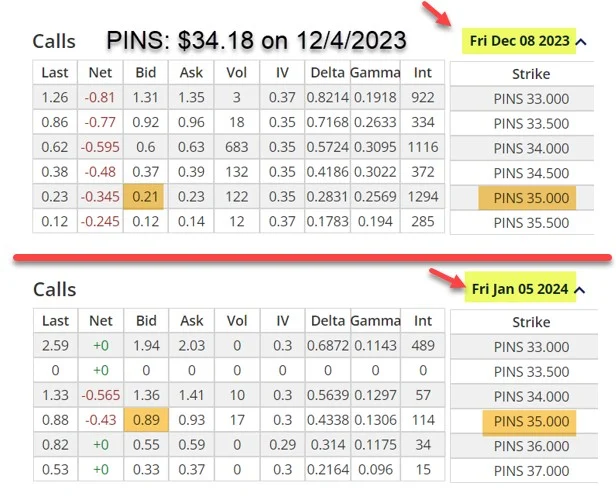Collapse the Fri Dec 08 2023 chevron
This screenshot has height=499, width=616.
tap(581, 42)
